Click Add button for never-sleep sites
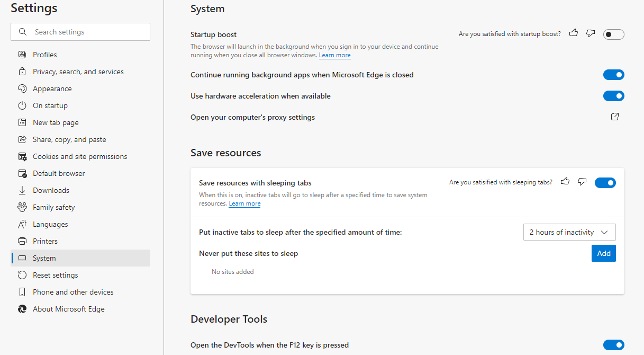This screenshot has height=355, width=644. 603,253
